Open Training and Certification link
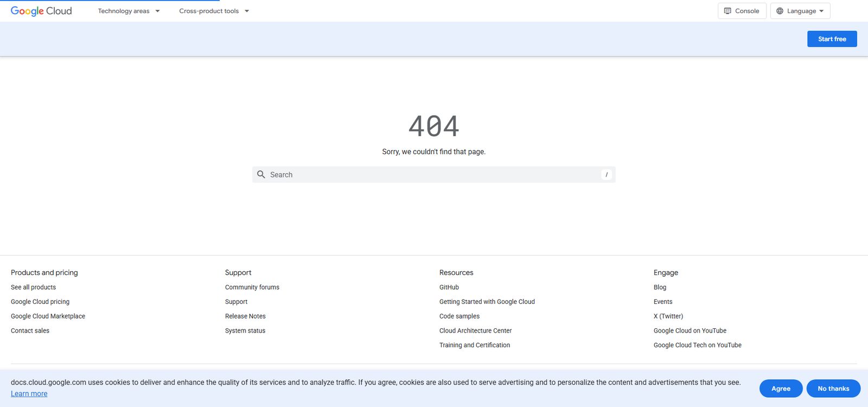 tap(475, 345)
